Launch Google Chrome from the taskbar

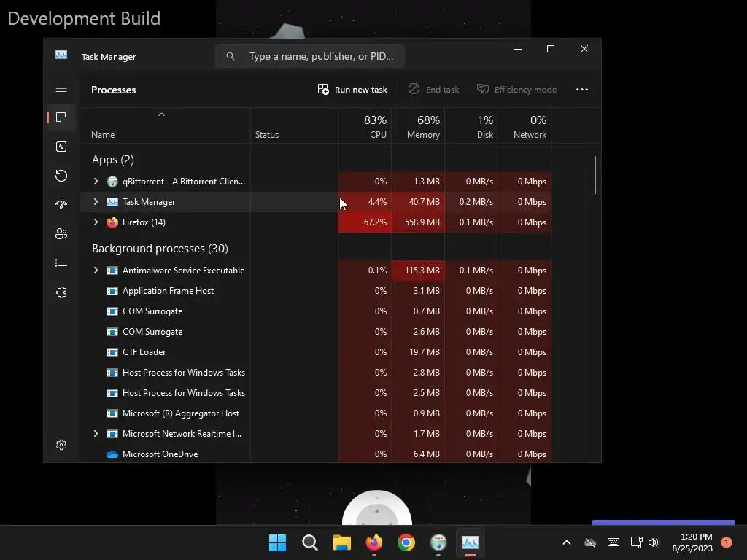[x=406, y=542]
